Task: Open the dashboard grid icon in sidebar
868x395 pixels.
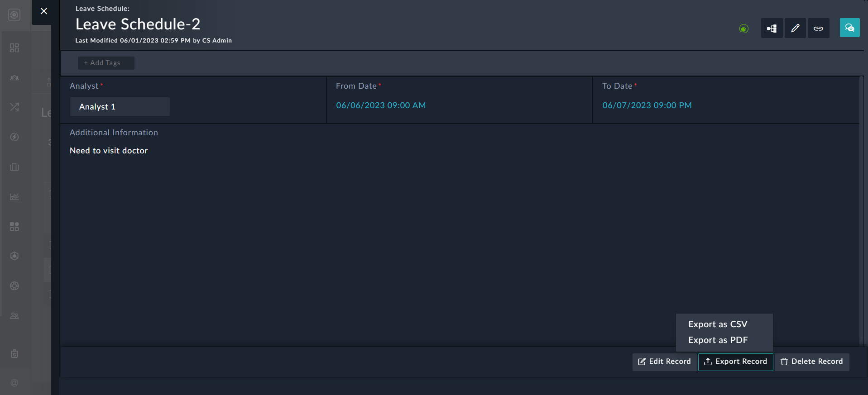Action: tap(14, 48)
